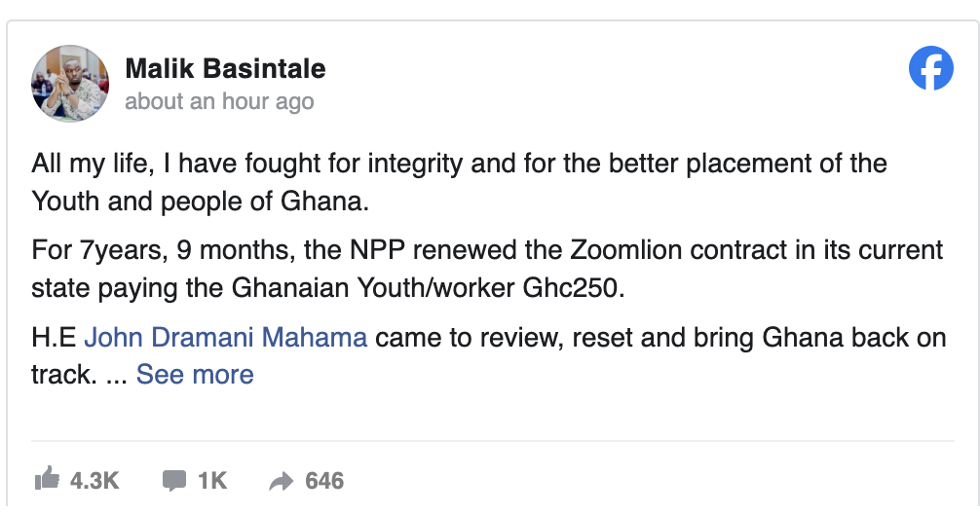
Task: Click the share arrow icon
Action: click(x=282, y=481)
